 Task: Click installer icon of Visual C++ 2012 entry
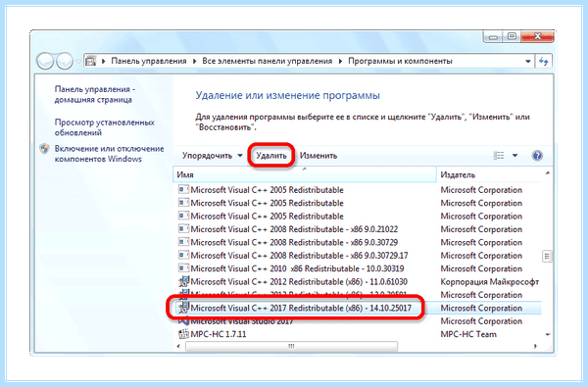click(x=184, y=281)
